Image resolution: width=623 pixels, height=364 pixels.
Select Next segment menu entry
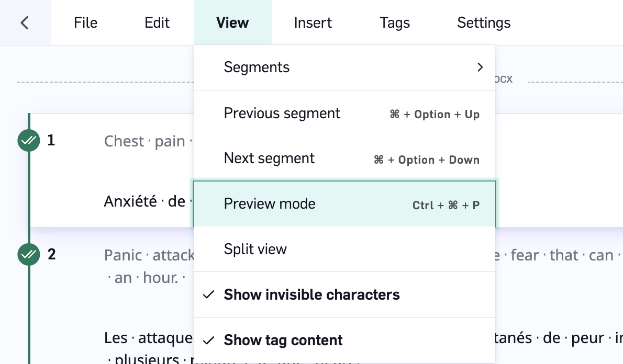344,158
